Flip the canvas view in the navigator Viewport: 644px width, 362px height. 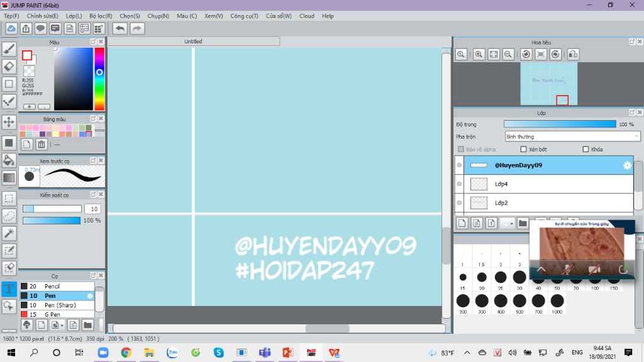click(574, 54)
